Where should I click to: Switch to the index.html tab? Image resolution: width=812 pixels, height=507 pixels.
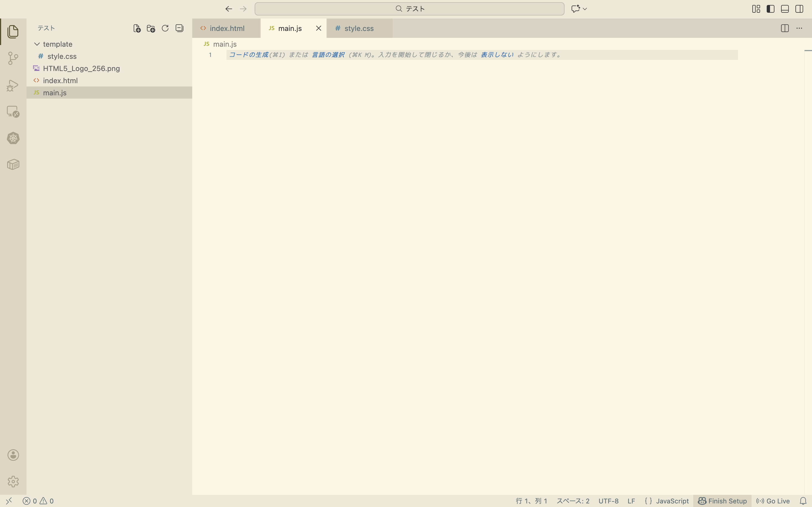(x=226, y=28)
